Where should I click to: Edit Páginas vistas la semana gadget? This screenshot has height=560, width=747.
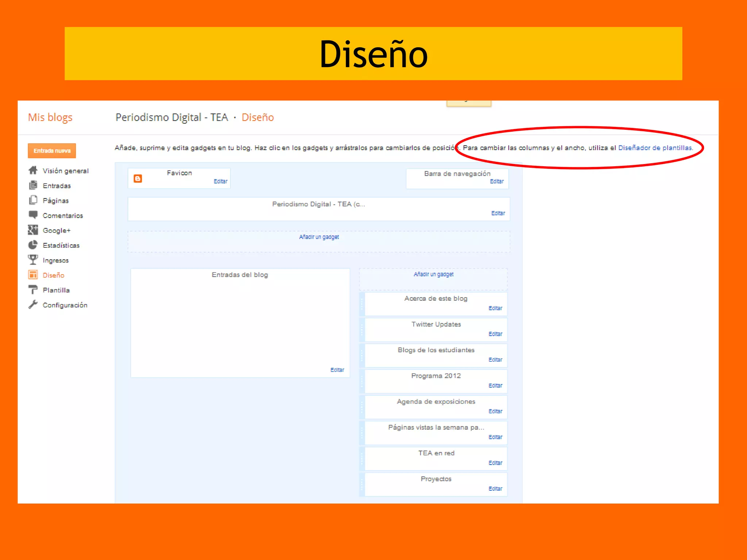click(x=496, y=437)
